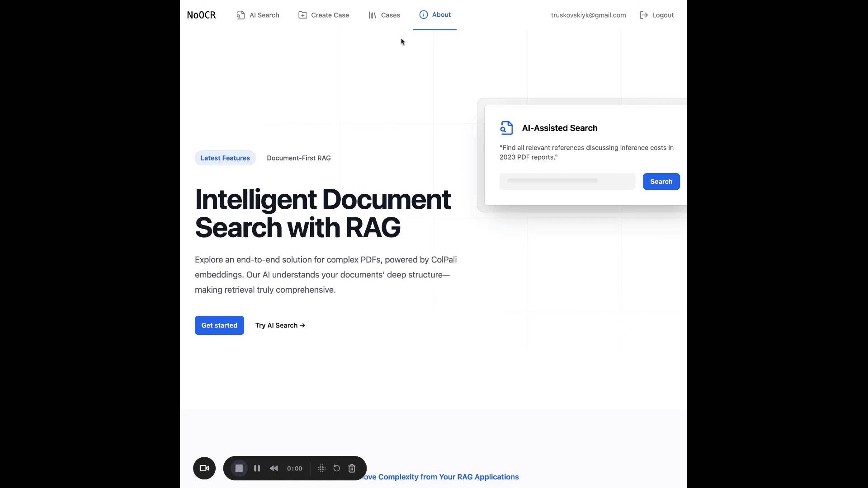Image resolution: width=868 pixels, height=488 pixels.
Task: Click the logout arrow icon
Action: (x=644, y=15)
